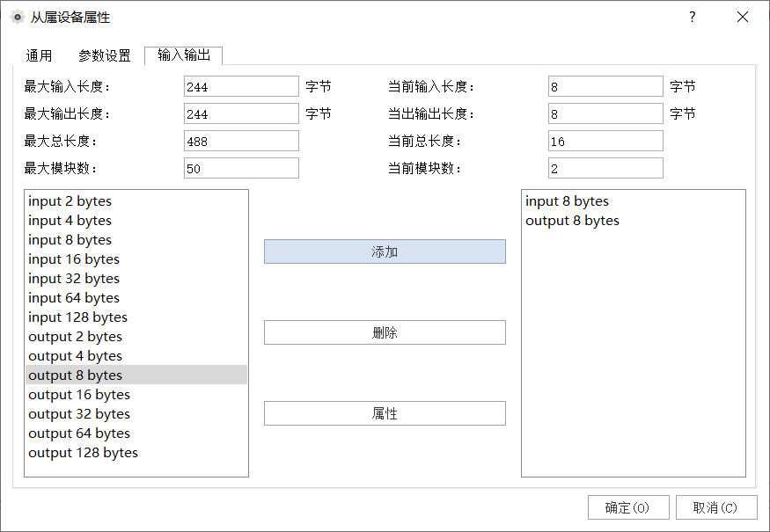Pick "output 128 bytes" from module list

pyautogui.click(x=83, y=453)
